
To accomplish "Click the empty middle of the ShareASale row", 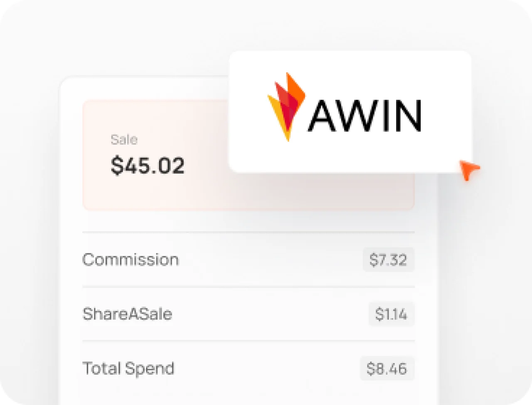I will (270, 314).
